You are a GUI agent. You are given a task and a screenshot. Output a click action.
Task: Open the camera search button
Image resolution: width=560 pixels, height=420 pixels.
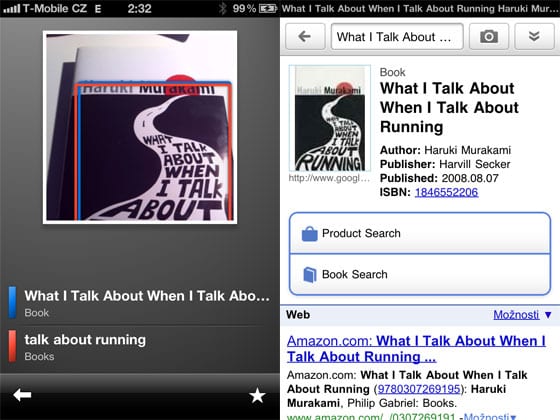click(489, 36)
